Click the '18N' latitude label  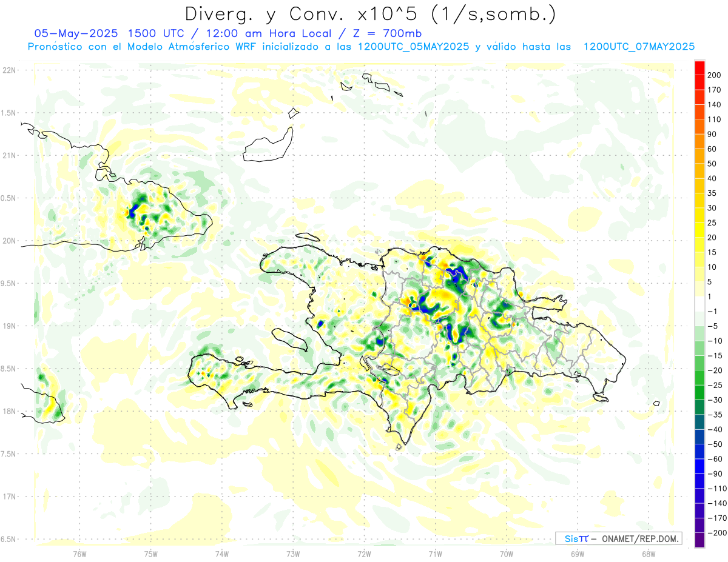point(8,411)
